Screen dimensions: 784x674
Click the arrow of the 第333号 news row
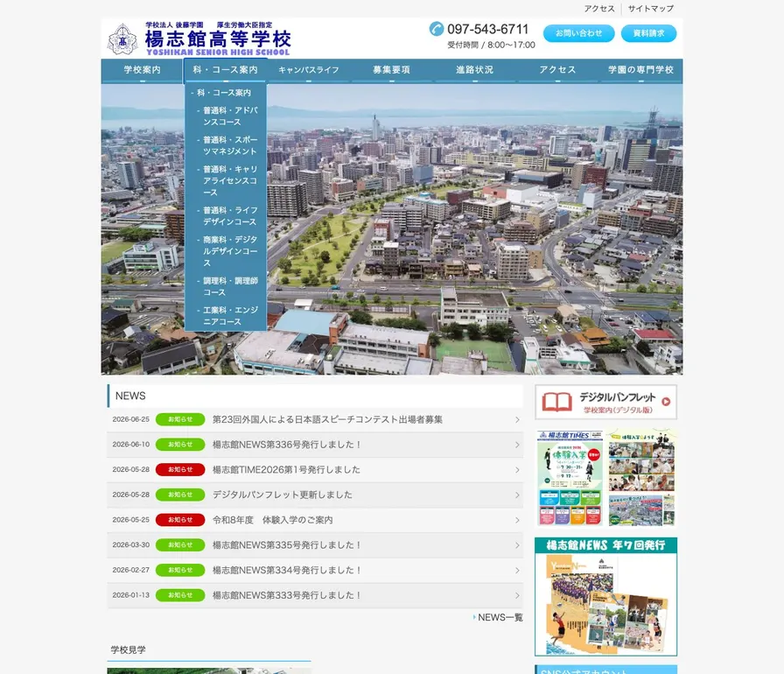click(517, 595)
